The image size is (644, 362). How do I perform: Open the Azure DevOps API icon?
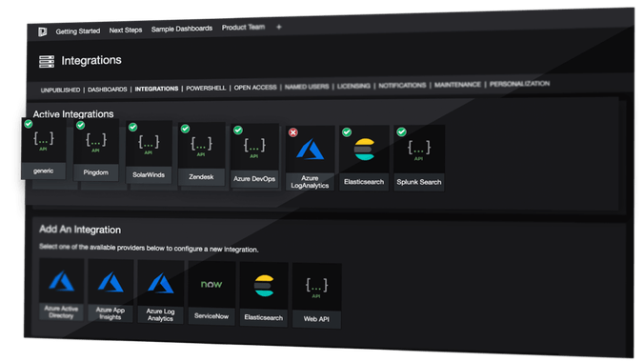click(254, 148)
